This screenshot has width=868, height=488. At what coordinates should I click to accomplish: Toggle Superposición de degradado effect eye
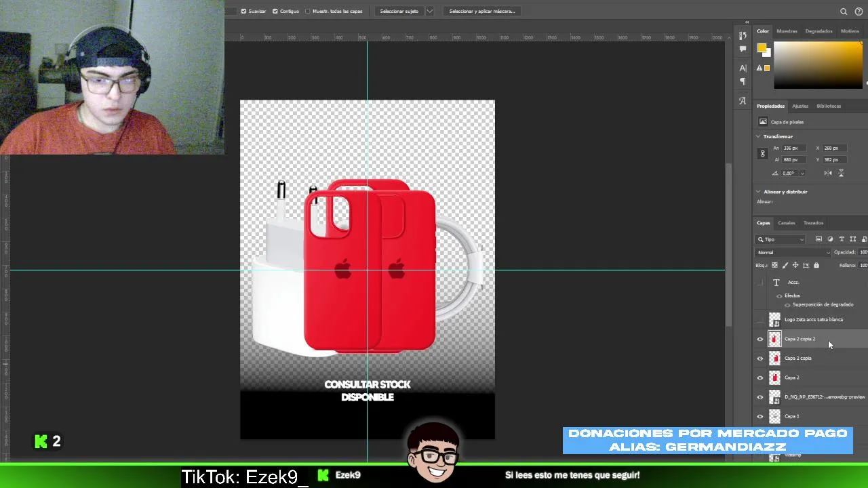[x=787, y=305]
